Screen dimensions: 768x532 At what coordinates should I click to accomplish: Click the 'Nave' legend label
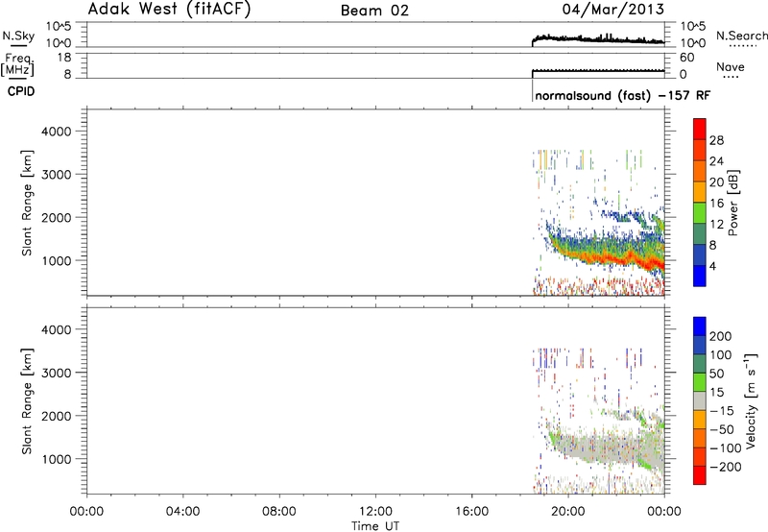click(731, 67)
